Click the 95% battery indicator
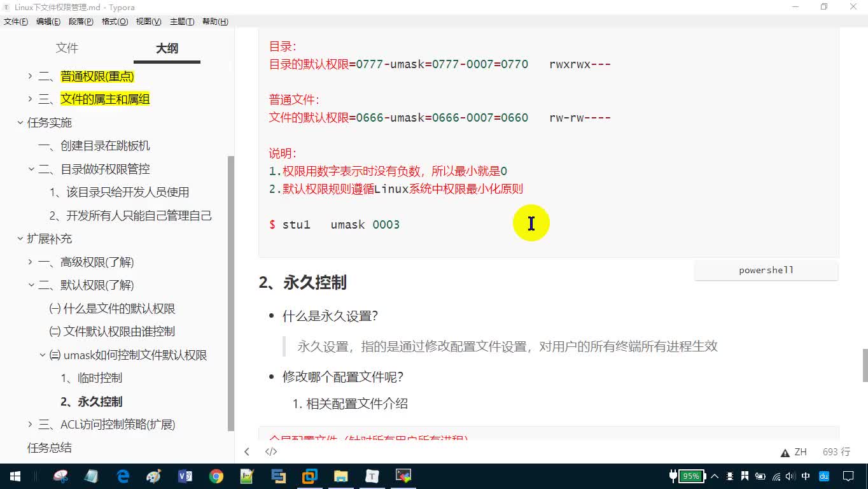868x489 pixels. pyautogui.click(x=691, y=476)
